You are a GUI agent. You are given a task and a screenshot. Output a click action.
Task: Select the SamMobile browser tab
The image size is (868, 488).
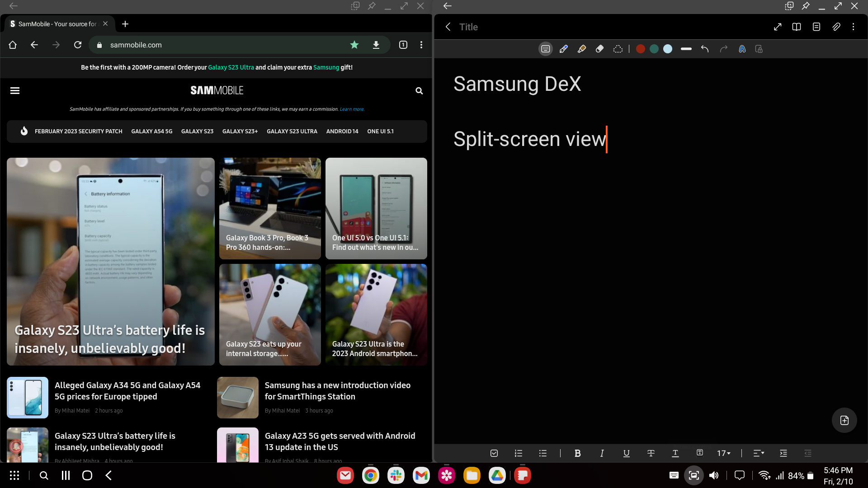click(x=57, y=24)
